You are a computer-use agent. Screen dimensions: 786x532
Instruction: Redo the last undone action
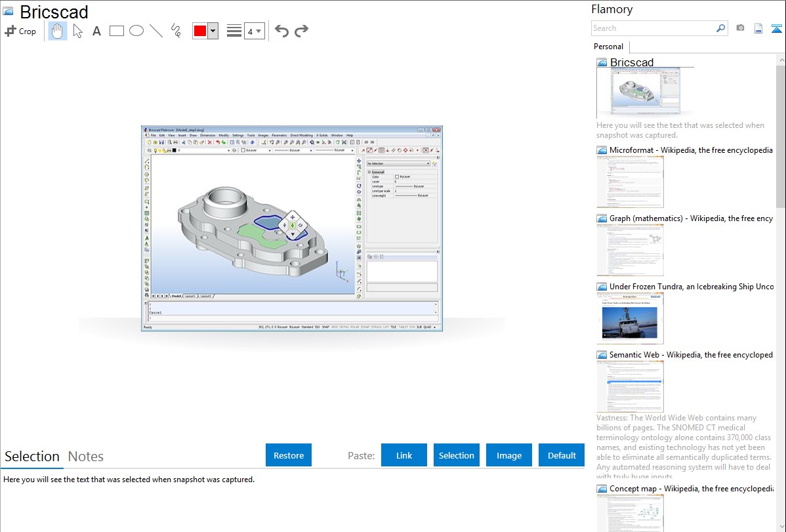(301, 31)
